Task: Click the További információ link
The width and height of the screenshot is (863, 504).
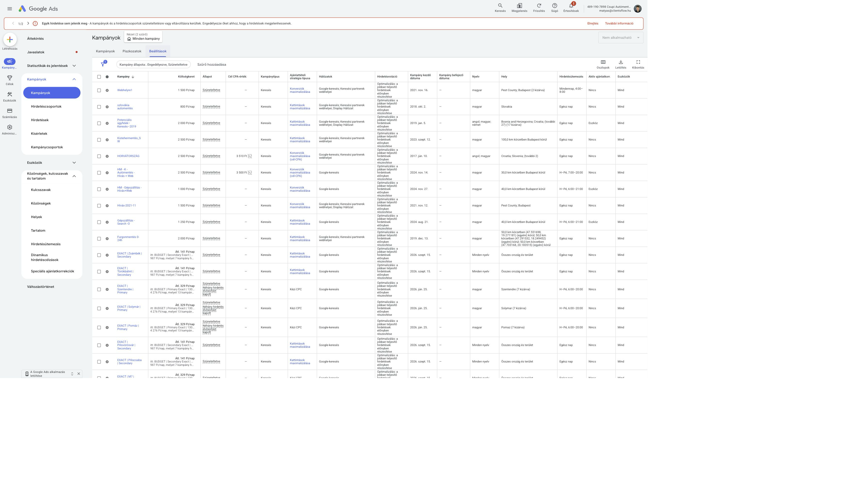Action: [x=619, y=24]
